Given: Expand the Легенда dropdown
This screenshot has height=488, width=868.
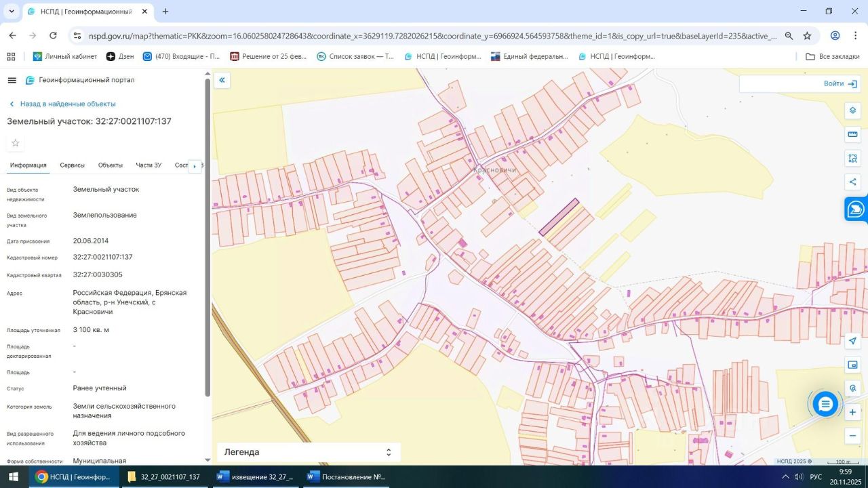Looking at the screenshot, I should coord(309,452).
